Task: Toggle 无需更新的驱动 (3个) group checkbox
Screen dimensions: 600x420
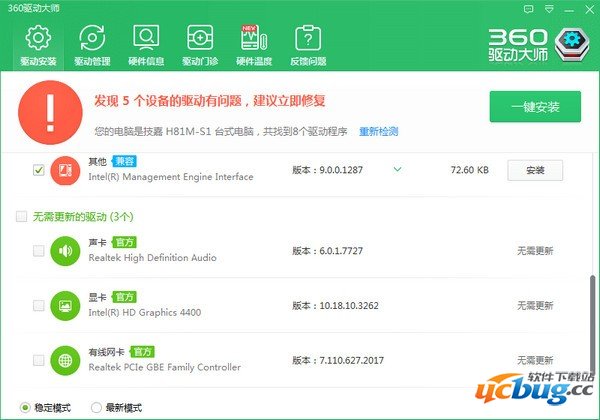Action: pos(21,217)
